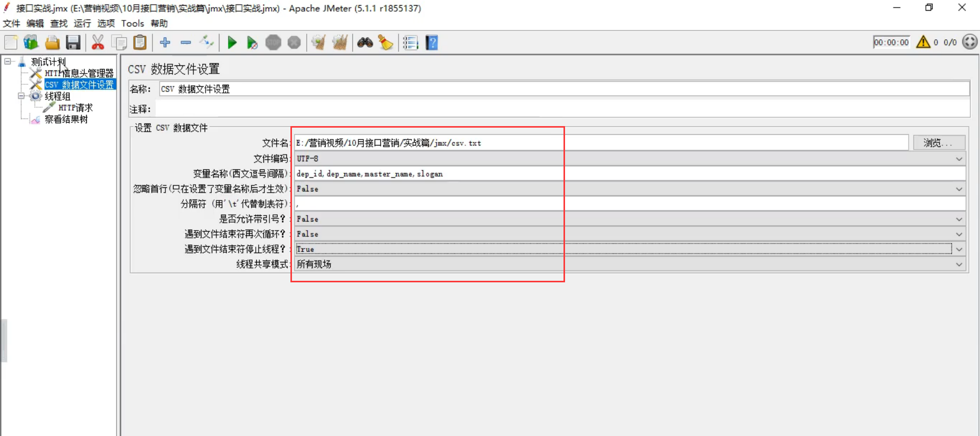Open the 查找 menu
This screenshot has width=980, height=436.
(59, 23)
